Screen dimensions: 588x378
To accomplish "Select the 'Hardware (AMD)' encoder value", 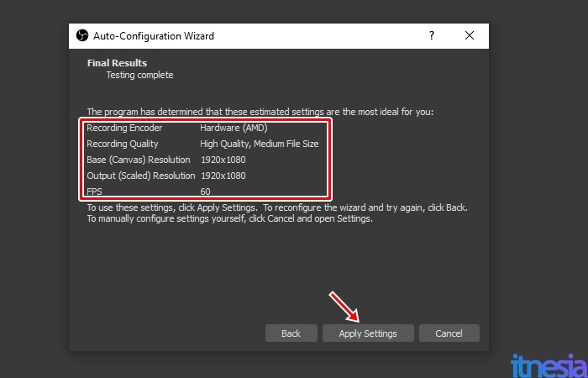I will [234, 128].
